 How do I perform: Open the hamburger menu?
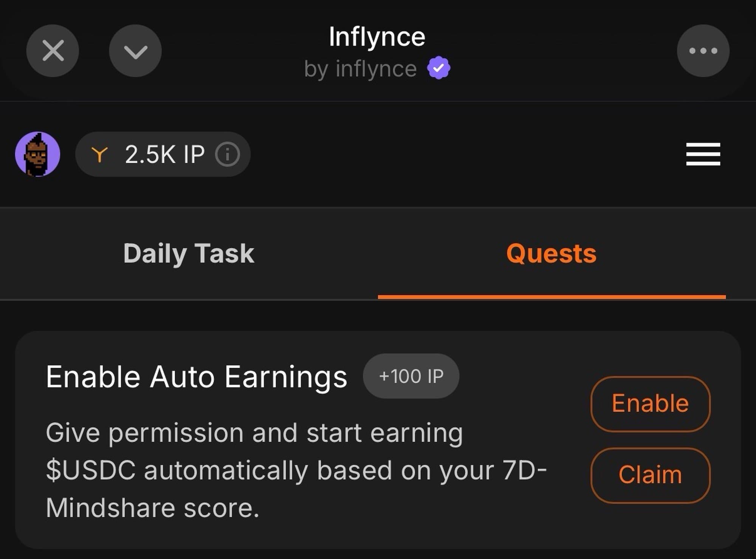[703, 154]
